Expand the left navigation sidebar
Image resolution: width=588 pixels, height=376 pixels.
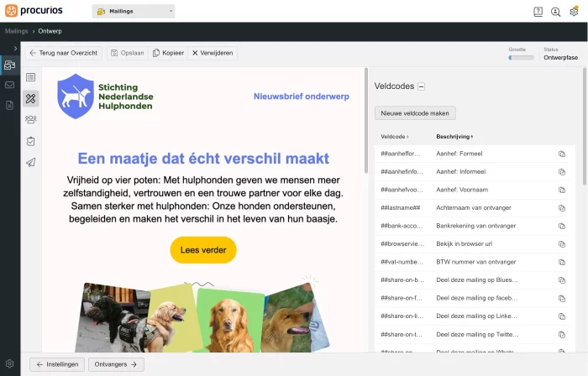click(9, 49)
